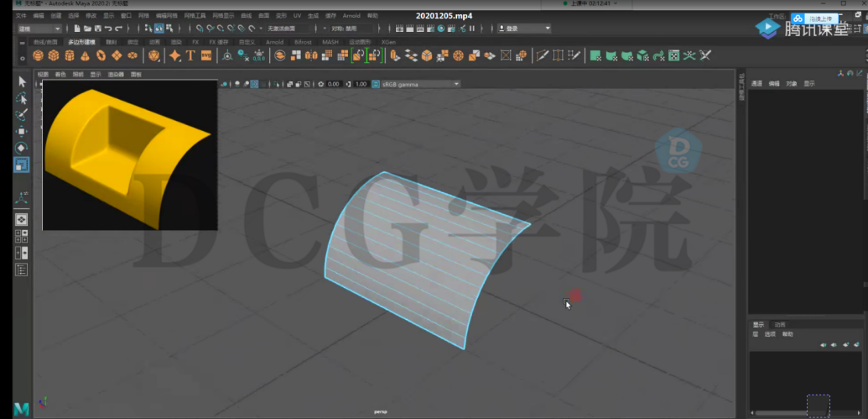Viewport: 868px width, 419px height.
Task: Click the Undo arrow icon
Action: point(108,28)
